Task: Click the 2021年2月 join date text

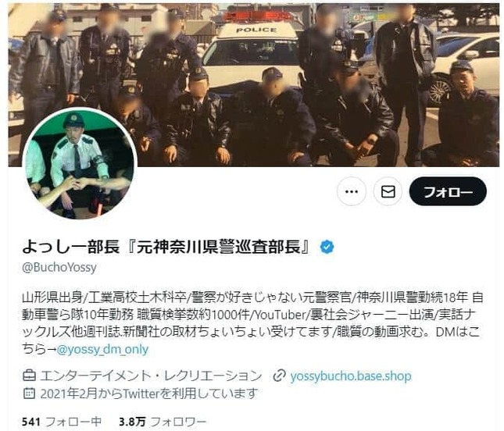Action: [x=64, y=393]
